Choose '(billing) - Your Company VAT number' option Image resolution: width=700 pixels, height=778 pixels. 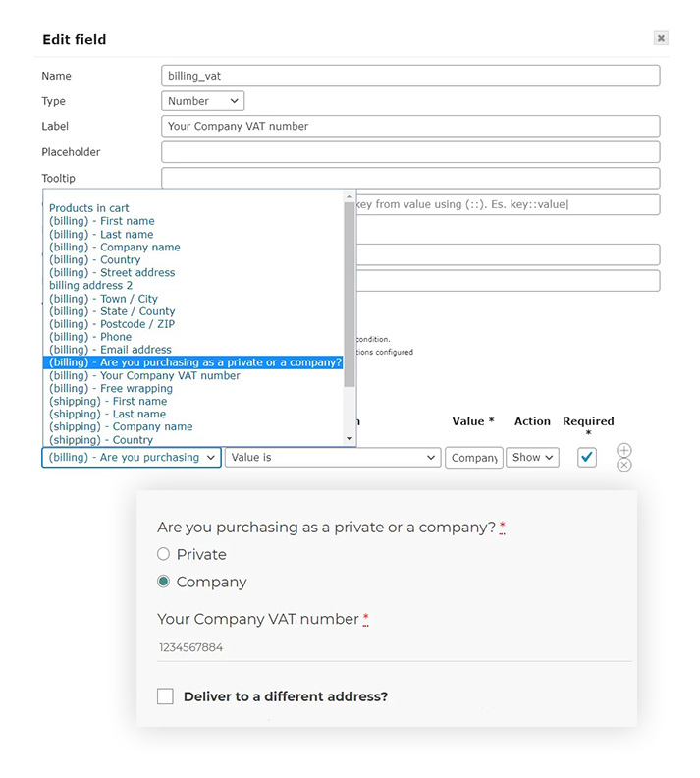click(144, 375)
